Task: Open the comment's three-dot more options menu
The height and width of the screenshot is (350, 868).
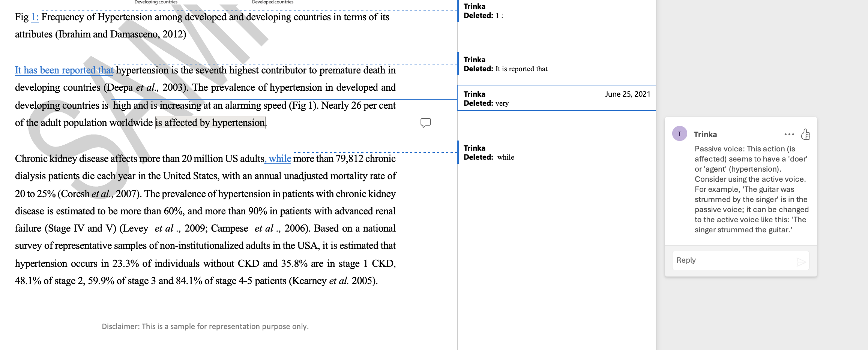Action: coord(789,134)
